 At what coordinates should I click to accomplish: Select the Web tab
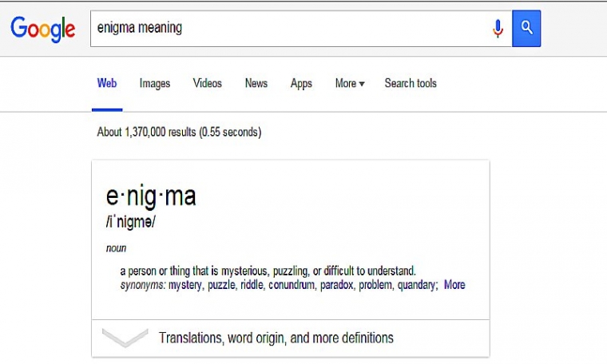(107, 83)
